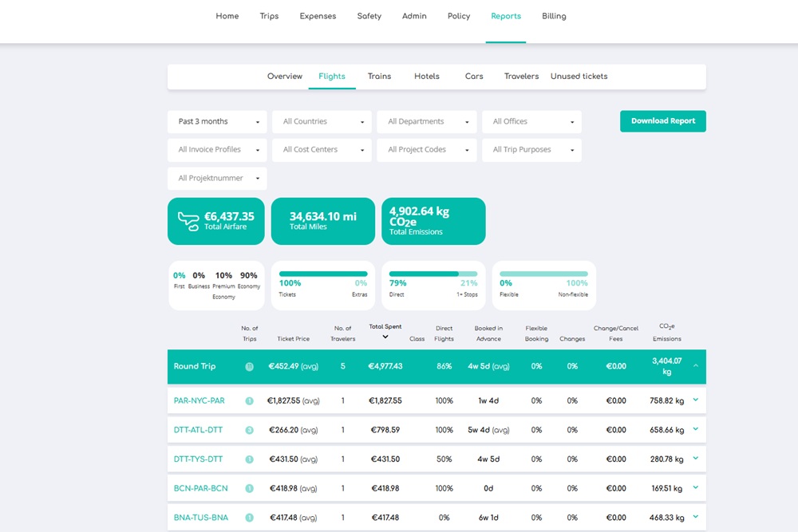
Task: Expand the BCN-PAR-BCN row chevron
Action: 695,487
